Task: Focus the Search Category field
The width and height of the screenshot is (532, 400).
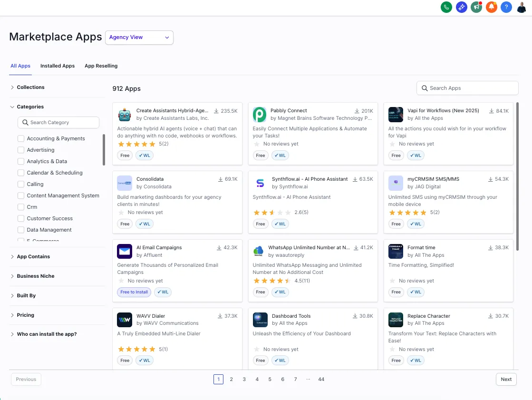Action: tap(58, 123)
